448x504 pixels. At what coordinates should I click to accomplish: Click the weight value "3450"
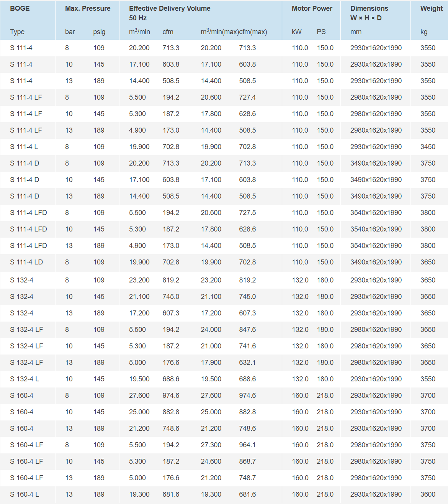point(428,147)
